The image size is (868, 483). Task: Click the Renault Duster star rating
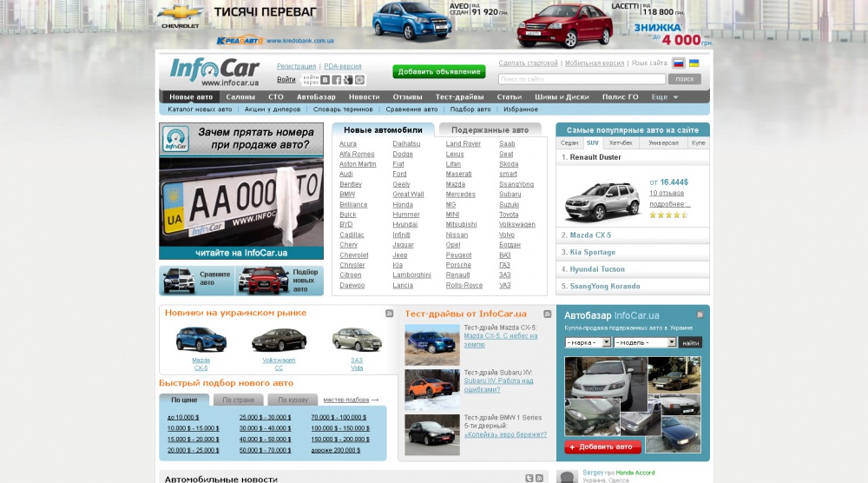click(x=668, y=215)
